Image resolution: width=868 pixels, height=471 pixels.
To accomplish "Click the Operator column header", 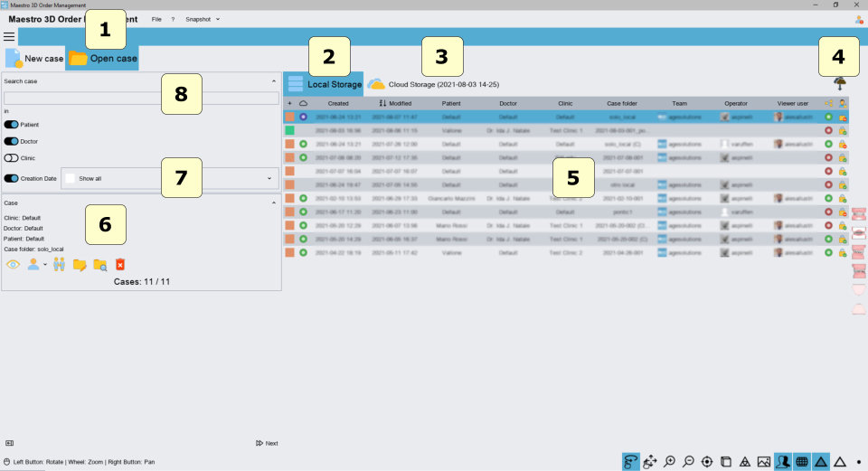I will pyautogui.click(x=736, y=103).
